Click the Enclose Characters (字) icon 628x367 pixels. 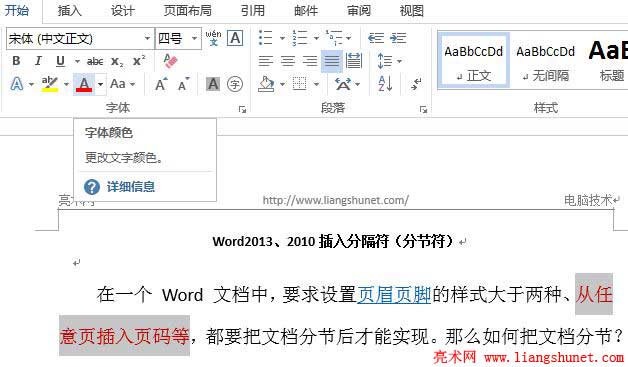tap(235, 84)
